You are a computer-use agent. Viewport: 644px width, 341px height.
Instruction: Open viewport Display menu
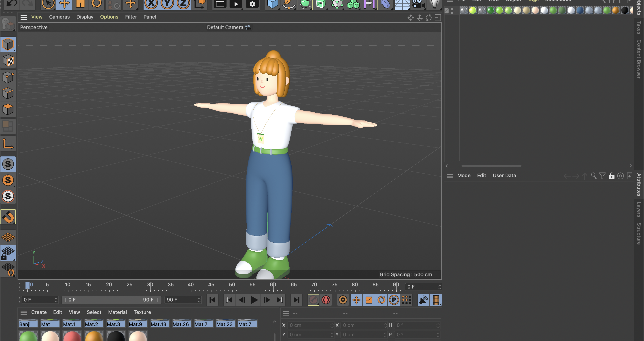85,17
